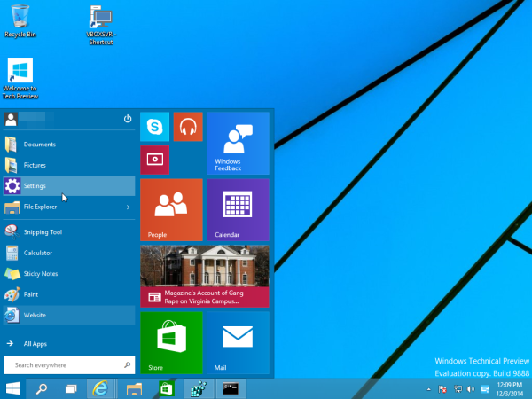Open the Skype tile
This screenshot has height=399, width=532.
(155, 127)
